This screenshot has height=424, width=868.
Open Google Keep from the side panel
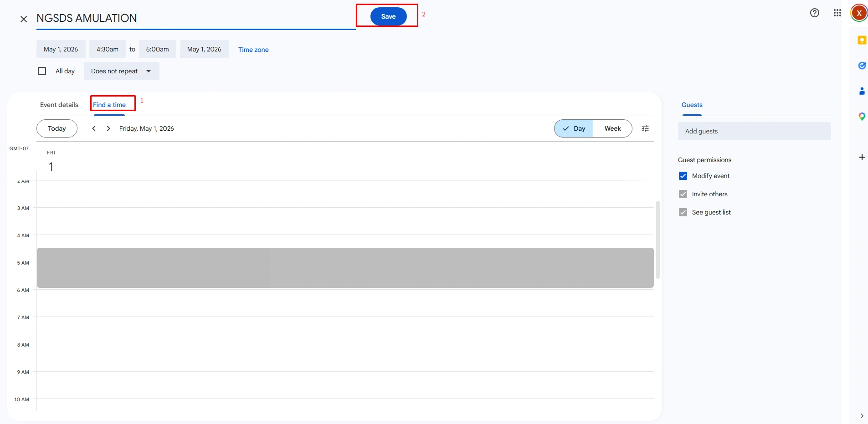pyautogui.click(x=862, y=40)
